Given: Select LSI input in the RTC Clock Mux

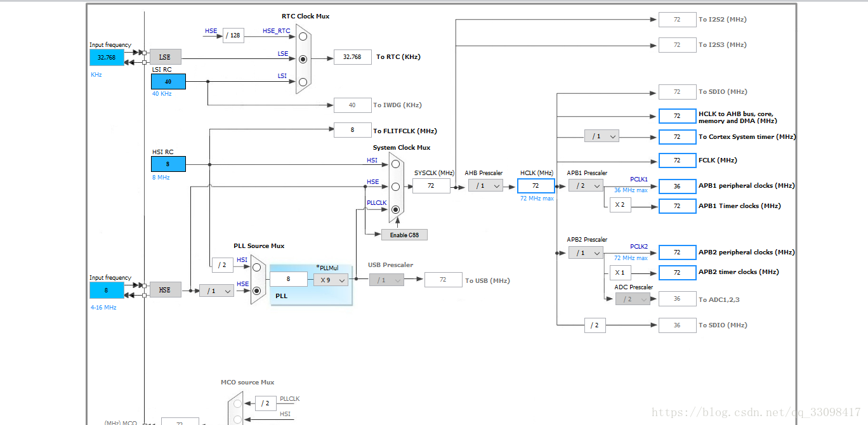Looking at the screenshot, I should [303, 81].
